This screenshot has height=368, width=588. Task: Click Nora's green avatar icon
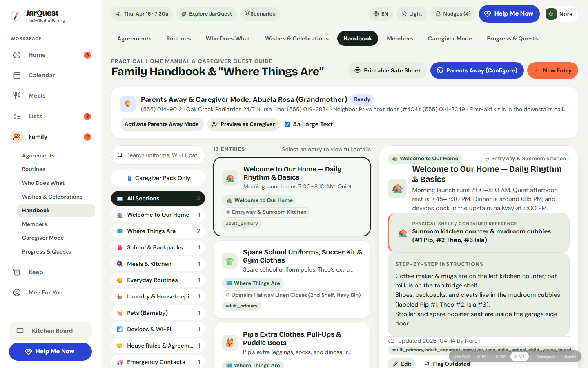(551, 14)
